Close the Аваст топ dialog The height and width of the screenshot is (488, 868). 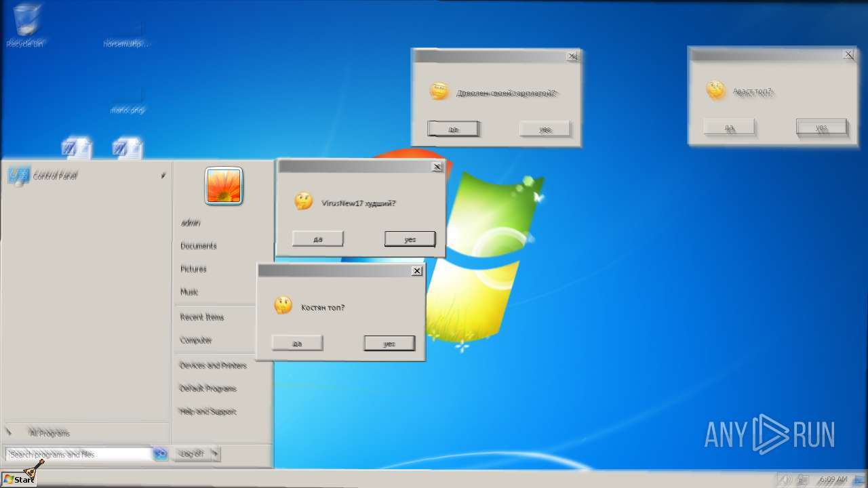coord(848,55)
